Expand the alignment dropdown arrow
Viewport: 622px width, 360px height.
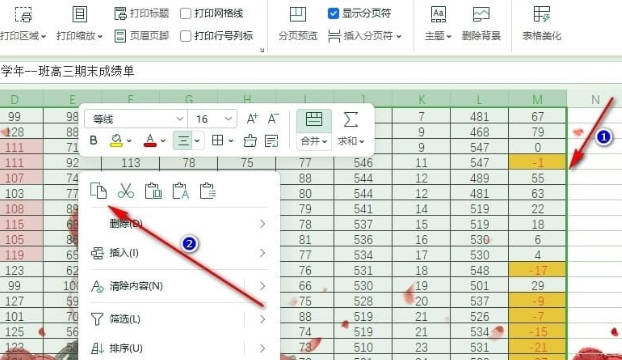tap(197, 140)
